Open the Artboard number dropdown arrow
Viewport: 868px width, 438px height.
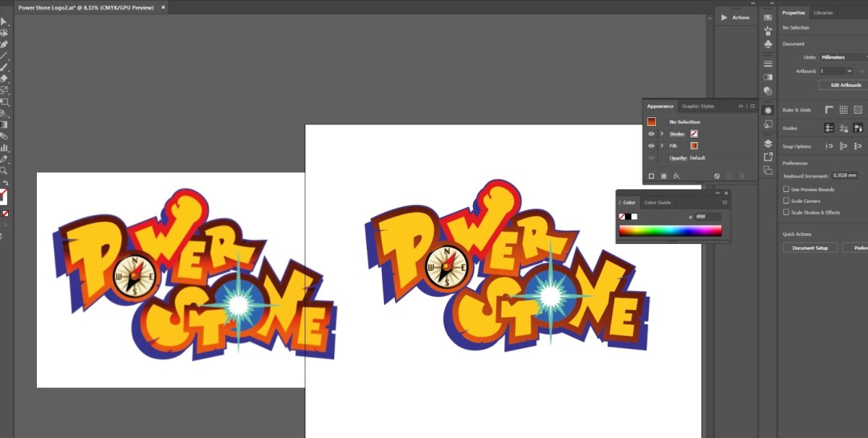pos(849,71)
